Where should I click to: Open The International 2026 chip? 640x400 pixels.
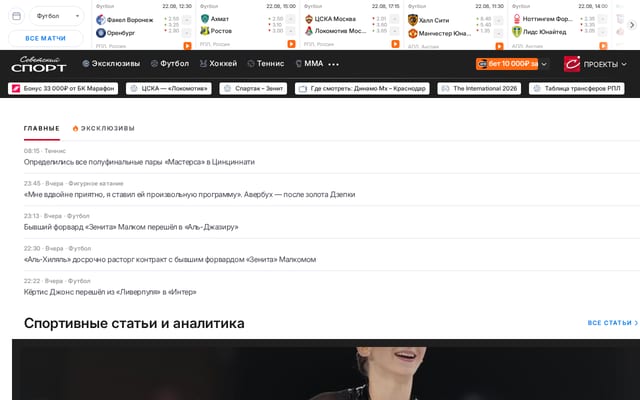click(479, 89)
